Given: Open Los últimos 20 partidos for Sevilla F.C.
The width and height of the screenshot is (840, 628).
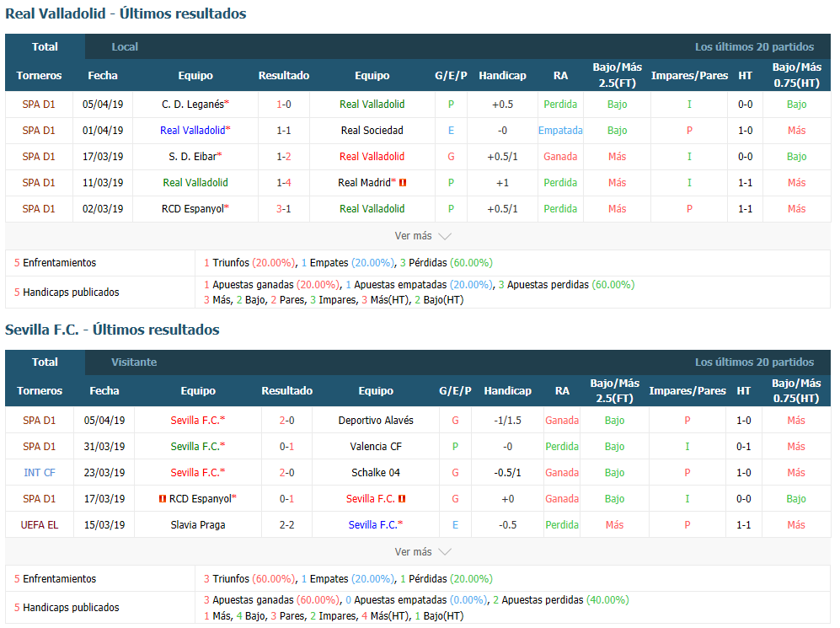Looking at the screenshot, I should pyautogui.click(x=754, y=362).
